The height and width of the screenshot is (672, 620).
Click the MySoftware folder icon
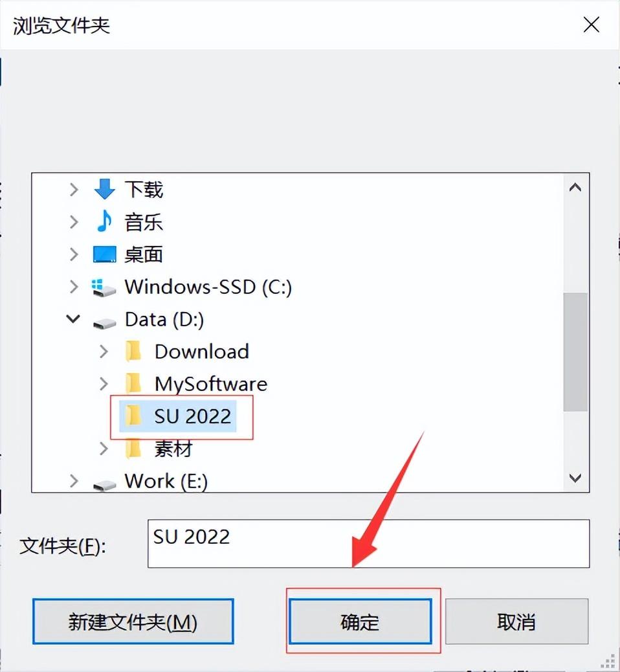click(133, 383)
